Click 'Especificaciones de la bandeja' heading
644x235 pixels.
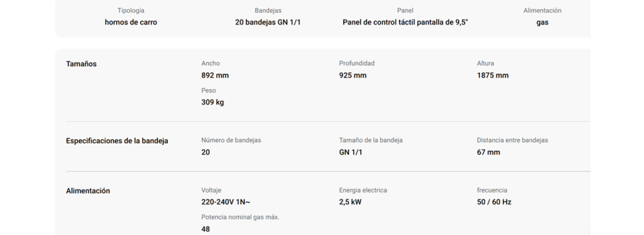117,141
